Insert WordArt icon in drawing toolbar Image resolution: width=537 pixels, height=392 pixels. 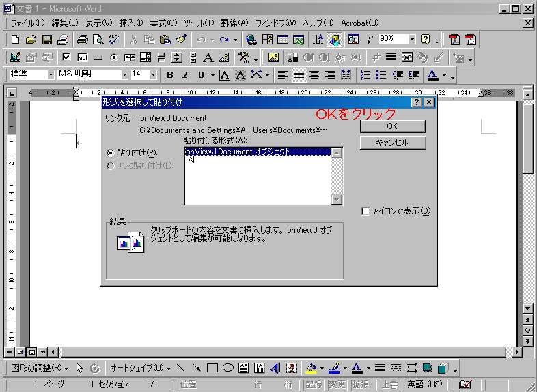tap(275, 368)
